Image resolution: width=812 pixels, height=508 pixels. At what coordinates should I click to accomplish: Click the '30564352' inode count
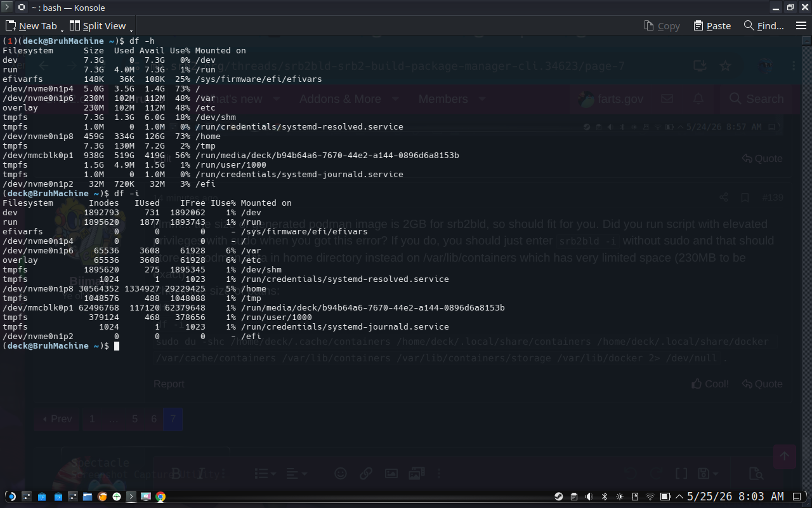pyautogui.click(x=99, y=289)
